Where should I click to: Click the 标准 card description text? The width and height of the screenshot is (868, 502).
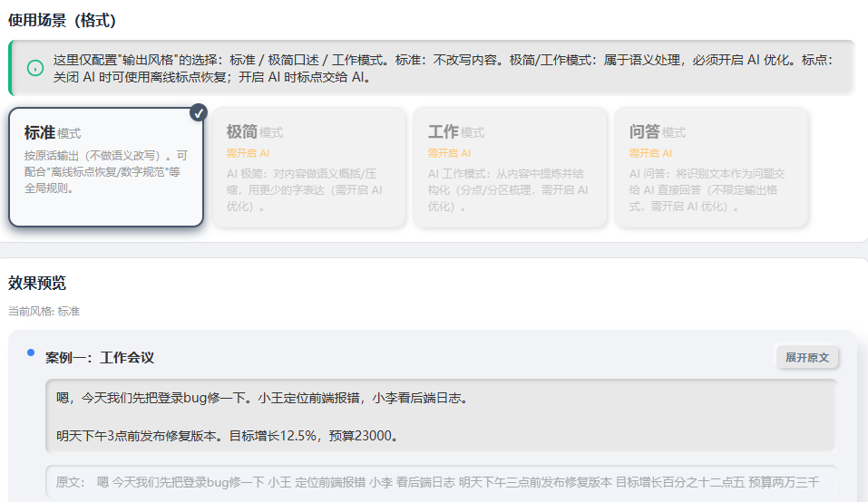[106, 172]
